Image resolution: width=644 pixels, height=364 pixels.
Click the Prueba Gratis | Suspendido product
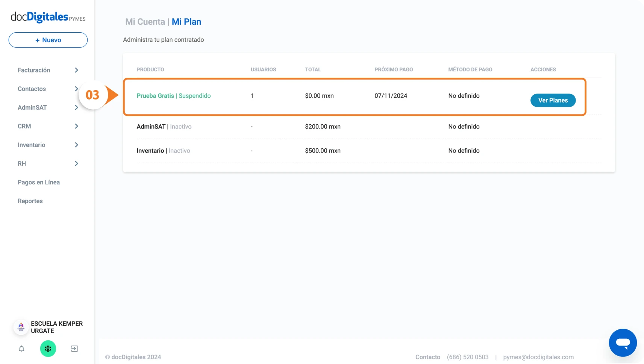174,96
